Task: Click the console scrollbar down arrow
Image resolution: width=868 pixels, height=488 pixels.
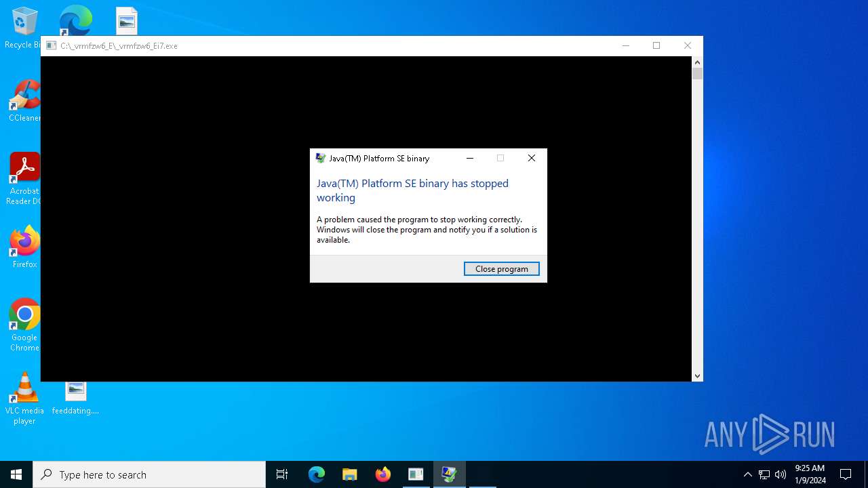Action: (x=697, y=375)
